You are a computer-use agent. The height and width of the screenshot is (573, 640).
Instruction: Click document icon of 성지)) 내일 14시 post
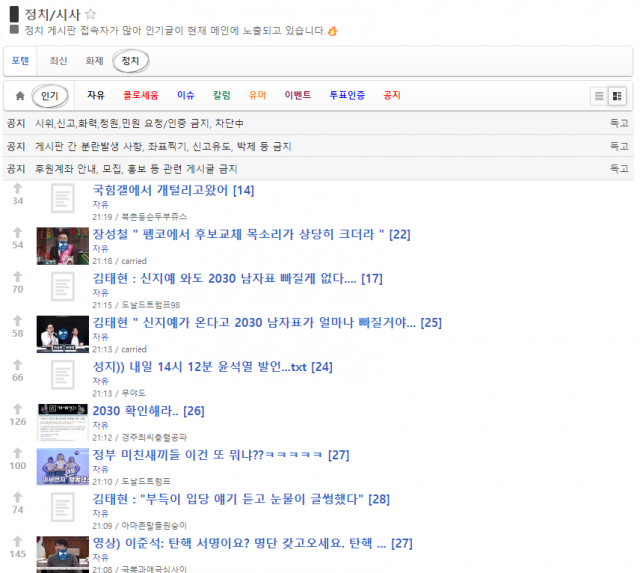click(63, 376)
